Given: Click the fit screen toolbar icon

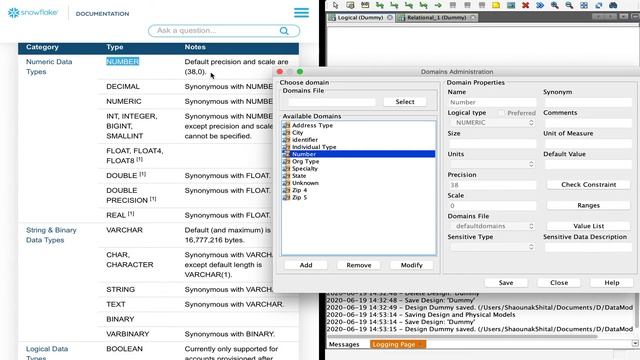Looking at the screenshot, I should pyautogui.click(x=584, y=5).
